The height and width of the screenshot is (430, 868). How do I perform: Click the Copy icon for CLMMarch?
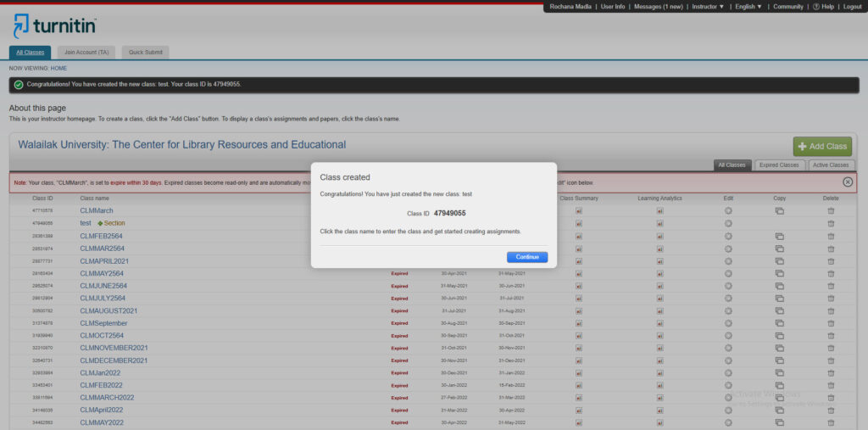click(780, 210)
